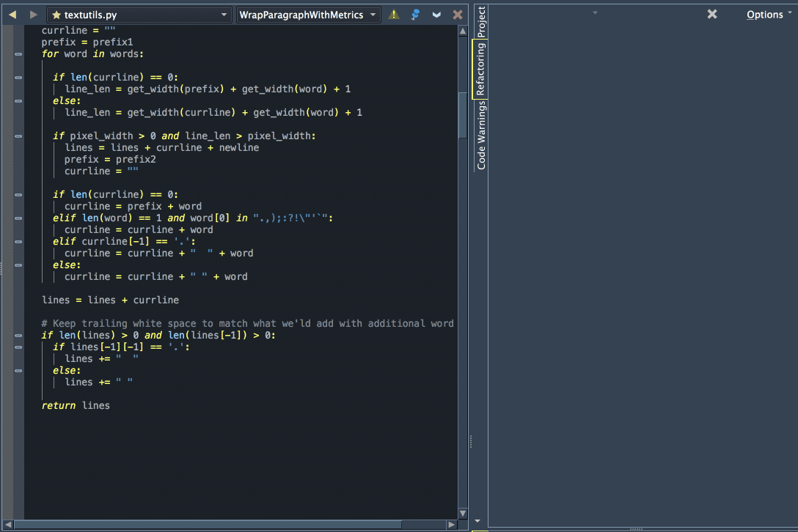
Task: Place cursor on 'return lines' line
Action: coord(76,405)
